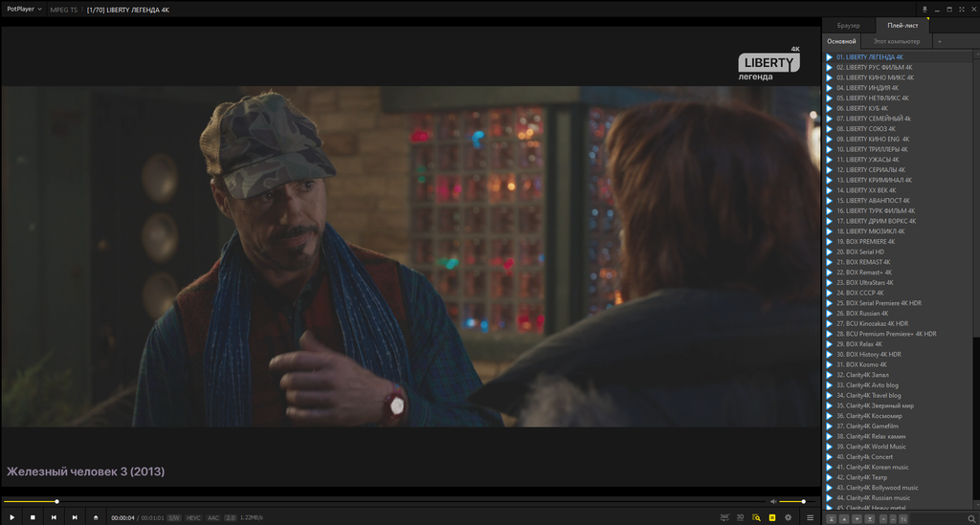Click the 2.0 audio channels indicator
Screen dimensions: 980x525
point(230,517)
